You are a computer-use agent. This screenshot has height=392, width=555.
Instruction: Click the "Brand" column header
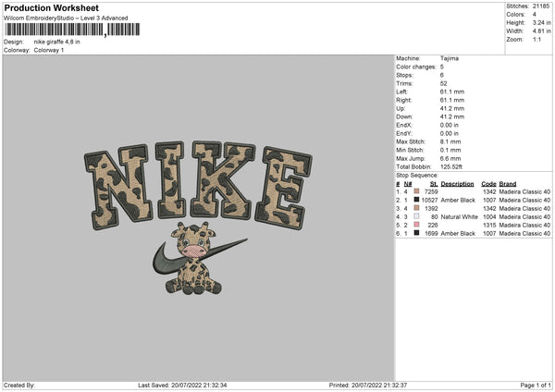(508, 184)
